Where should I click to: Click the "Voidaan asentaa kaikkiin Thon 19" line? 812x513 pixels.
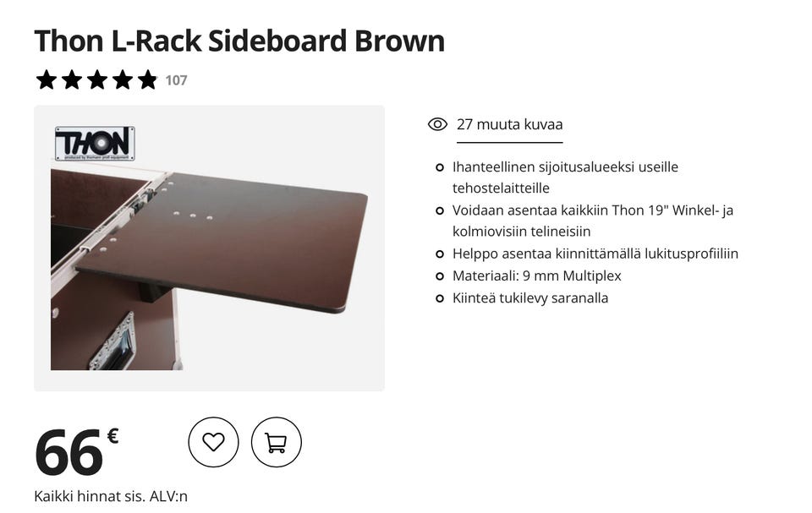pyautogui.click(x=592, y=210)
